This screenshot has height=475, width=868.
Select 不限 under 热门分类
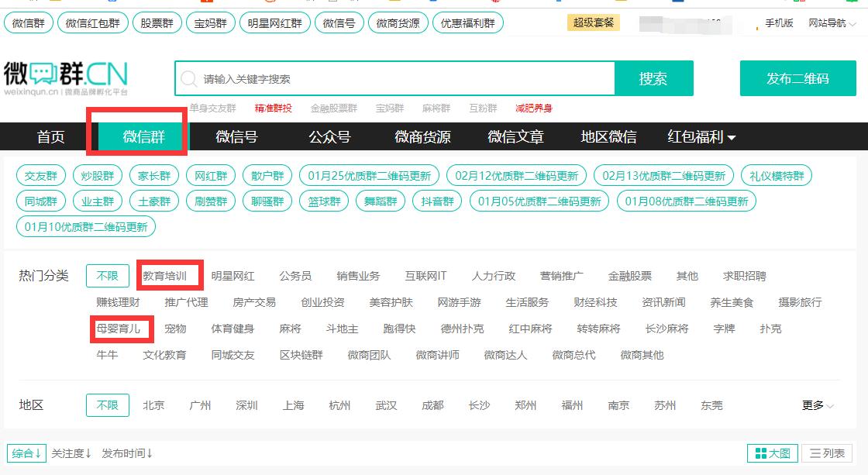(106, 275)
